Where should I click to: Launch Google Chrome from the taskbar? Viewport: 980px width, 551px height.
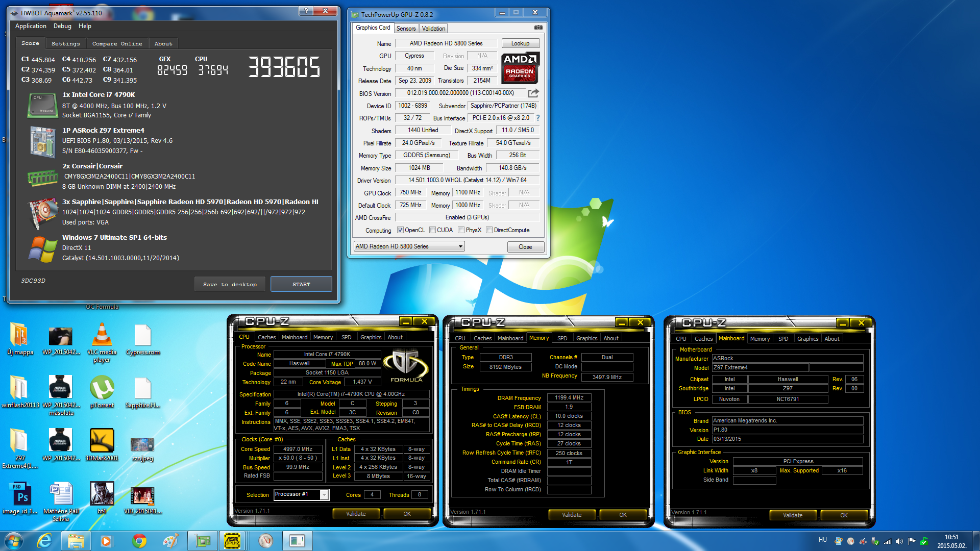point(139,540)
